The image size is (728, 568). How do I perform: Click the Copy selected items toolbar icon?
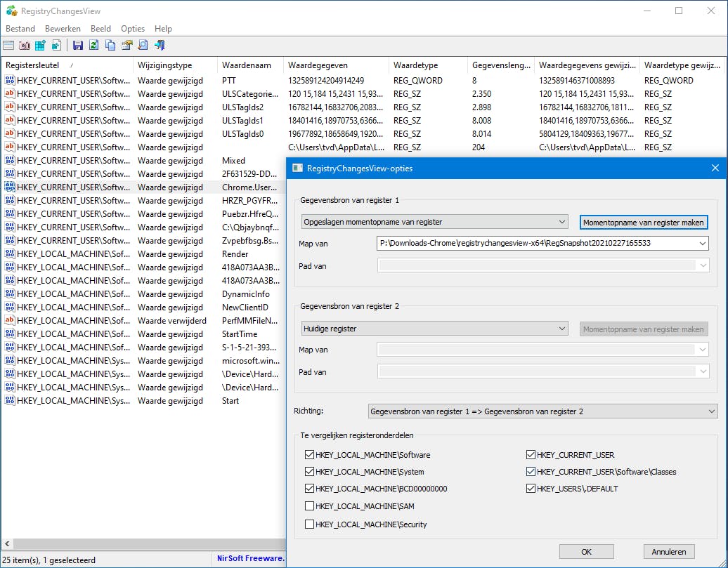pos(110,46)
